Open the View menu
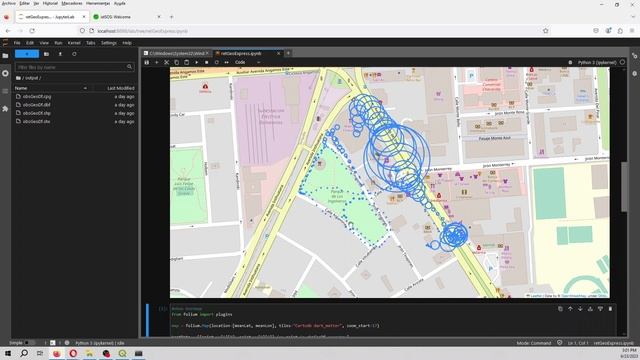 point(44,43)
